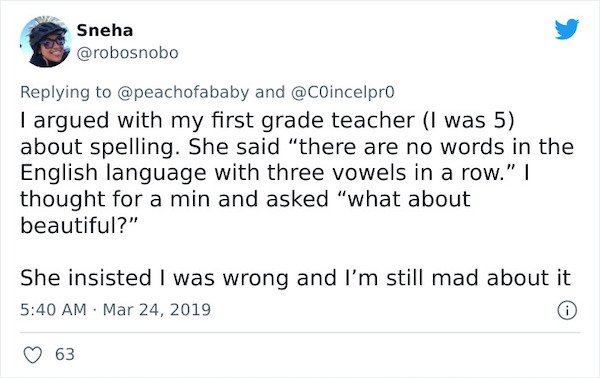600x378 pixels.
Task: Open the @robosnobo handle link
Action: 127,53
